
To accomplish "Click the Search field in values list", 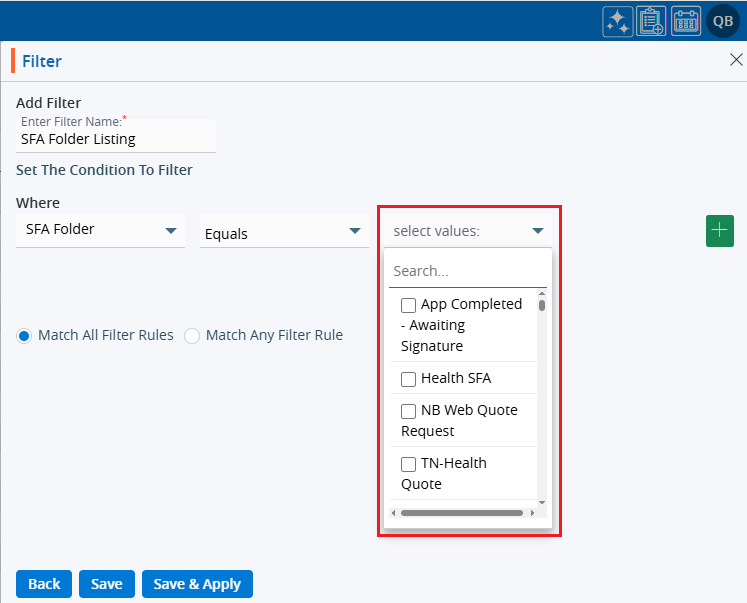I will 467,271.
